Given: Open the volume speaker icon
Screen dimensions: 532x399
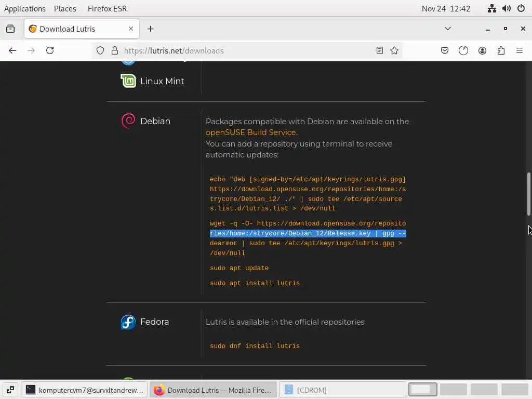Looking at the screenshot, I should click(507, 8).
